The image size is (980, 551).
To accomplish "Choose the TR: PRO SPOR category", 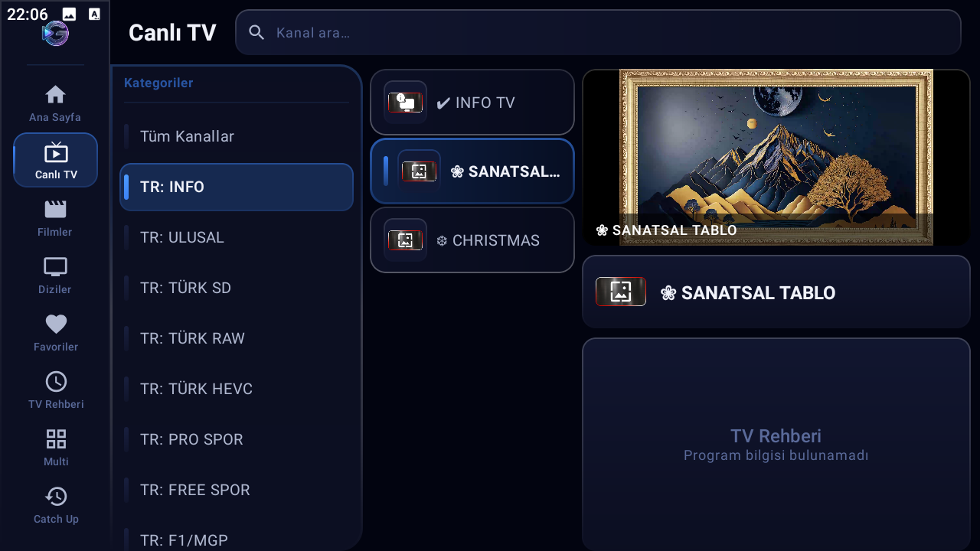I will [237, 439].
